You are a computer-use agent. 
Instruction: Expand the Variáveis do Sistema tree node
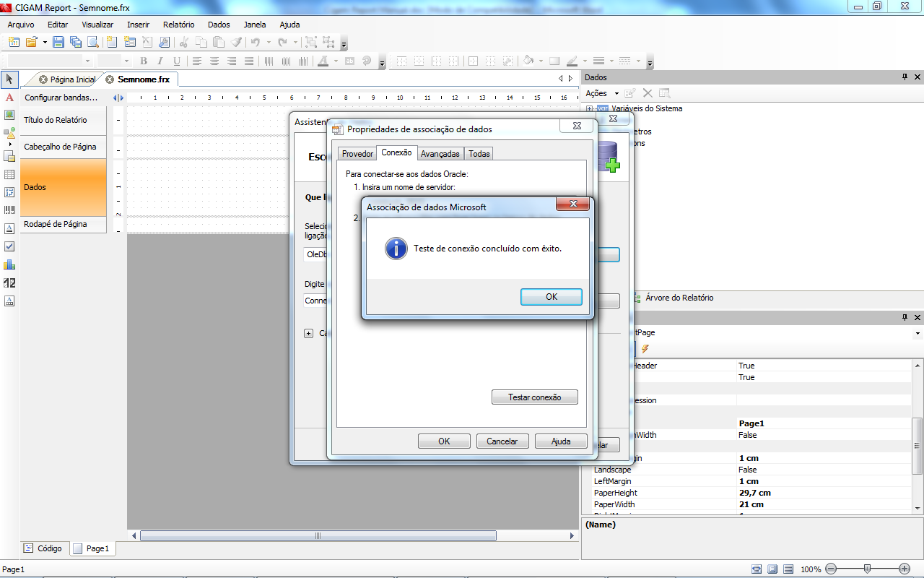[590, 108]
